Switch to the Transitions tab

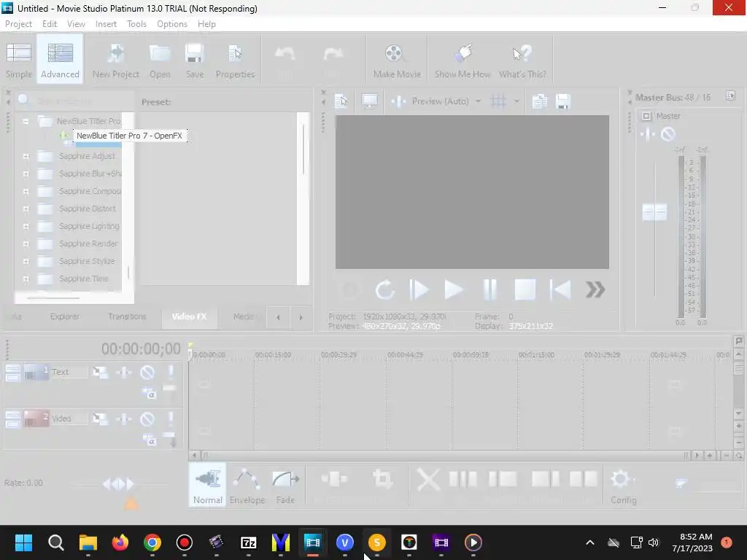[127, 316]
